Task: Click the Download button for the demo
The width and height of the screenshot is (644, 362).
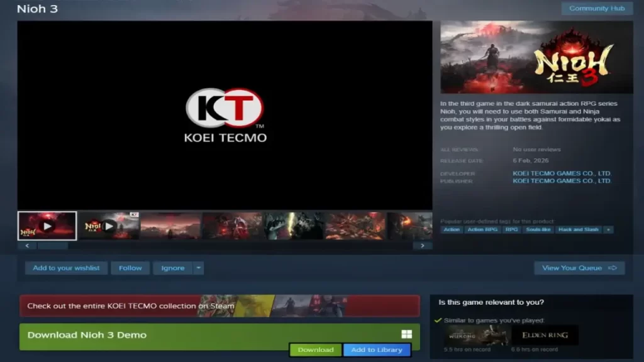Action: (x=314, y=350)
